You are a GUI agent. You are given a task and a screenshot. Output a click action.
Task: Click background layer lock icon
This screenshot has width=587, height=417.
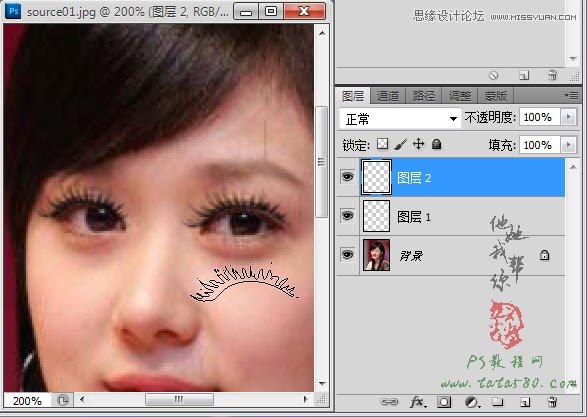point(545,255)
